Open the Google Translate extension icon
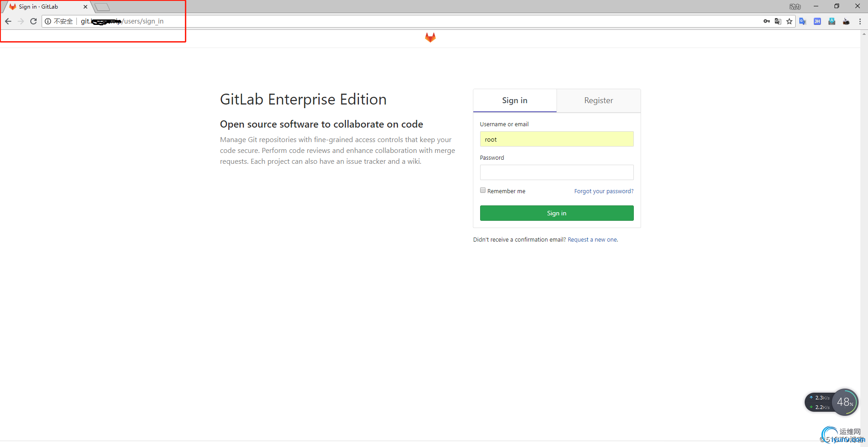This screenshot has width=868, height=447. [803, 21]
